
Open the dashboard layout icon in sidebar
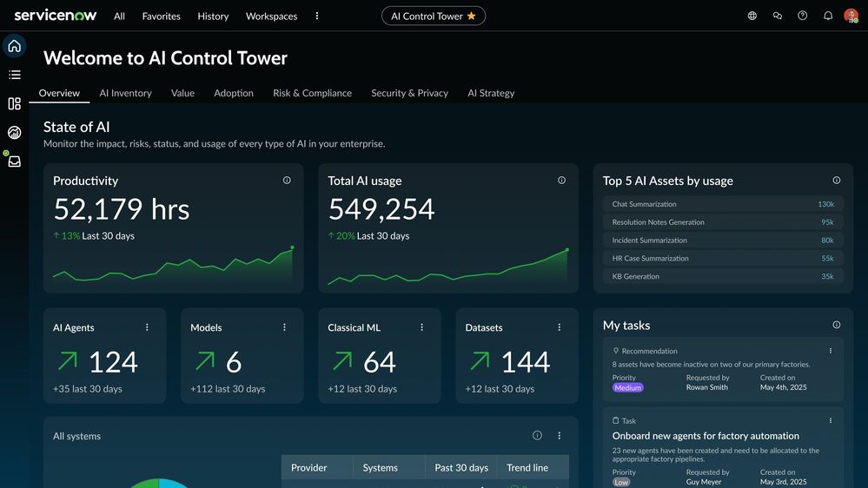tap(14, 104)
